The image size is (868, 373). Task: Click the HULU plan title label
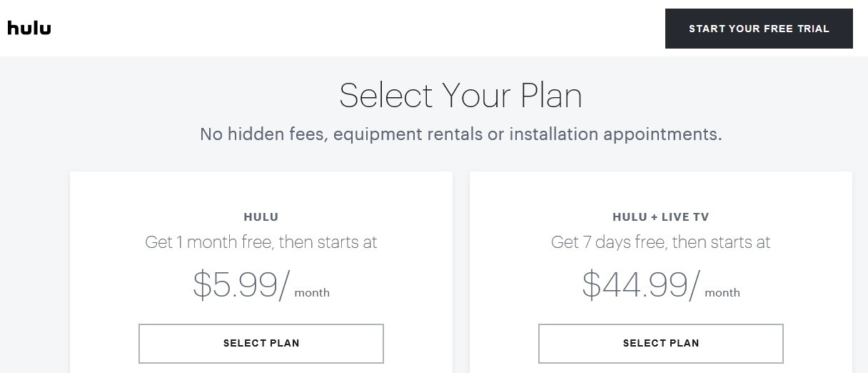pyautogui.click(x=261, y=217)
